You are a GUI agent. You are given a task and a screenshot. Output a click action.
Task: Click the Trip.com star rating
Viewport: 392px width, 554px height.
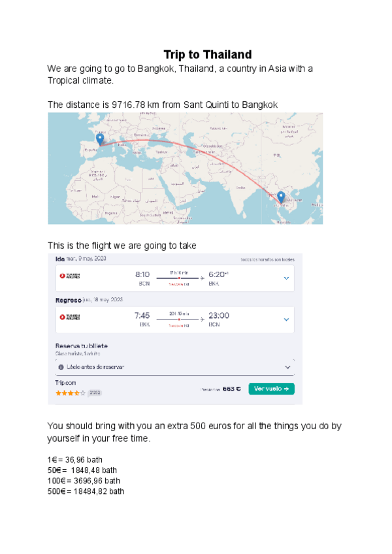(x=69, y=393)
